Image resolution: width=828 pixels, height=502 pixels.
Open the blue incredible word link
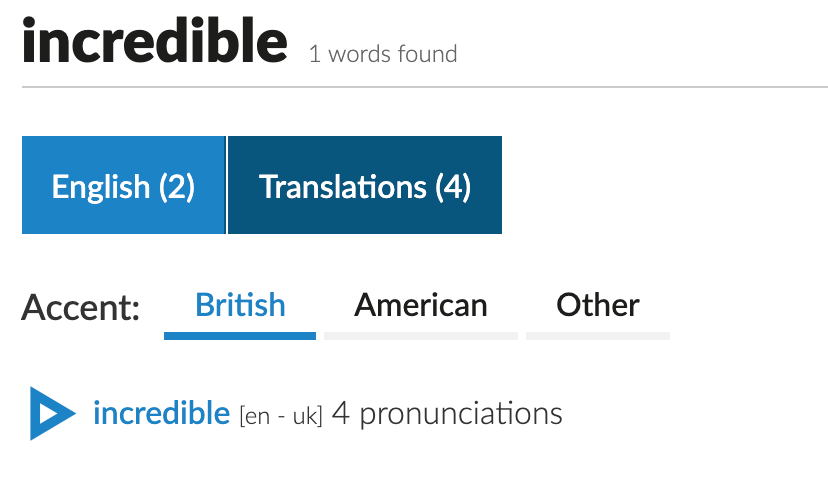[x=161, y=412]
